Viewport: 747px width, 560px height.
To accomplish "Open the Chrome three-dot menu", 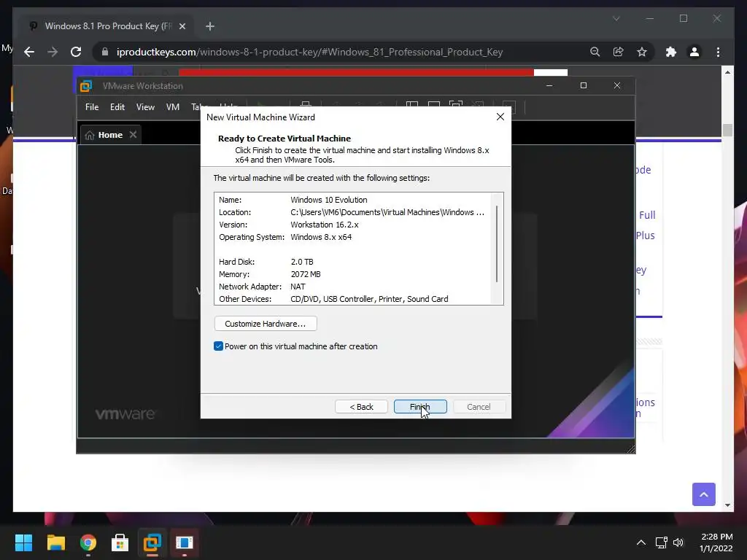I will click(718, 52).
